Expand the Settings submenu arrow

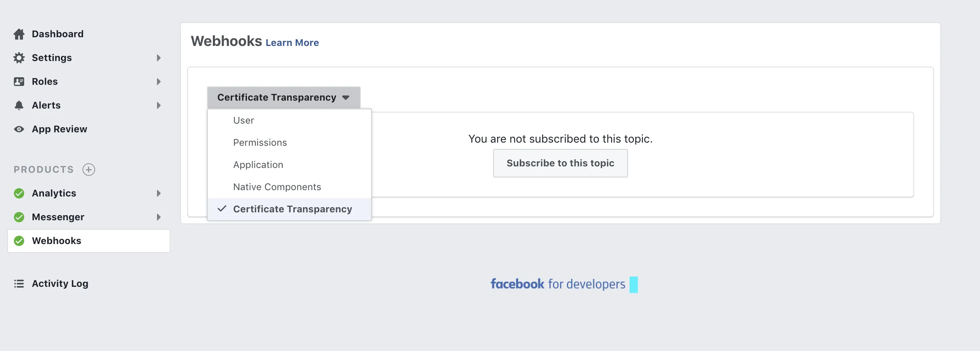click(159, 58)
